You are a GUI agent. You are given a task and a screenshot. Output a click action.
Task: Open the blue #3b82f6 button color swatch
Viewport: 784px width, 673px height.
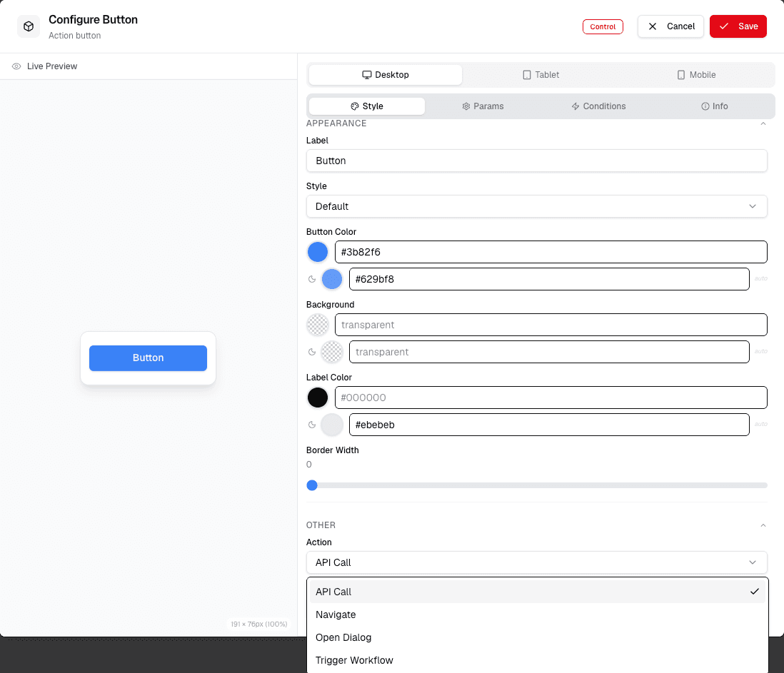(x=318, y=253)
